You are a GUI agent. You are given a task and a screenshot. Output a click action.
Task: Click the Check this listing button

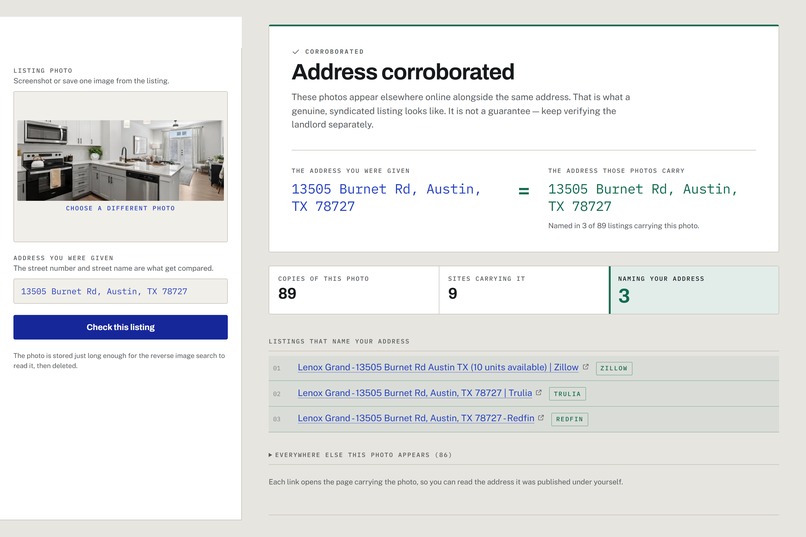pyautogui.click(x=120, y=327)
